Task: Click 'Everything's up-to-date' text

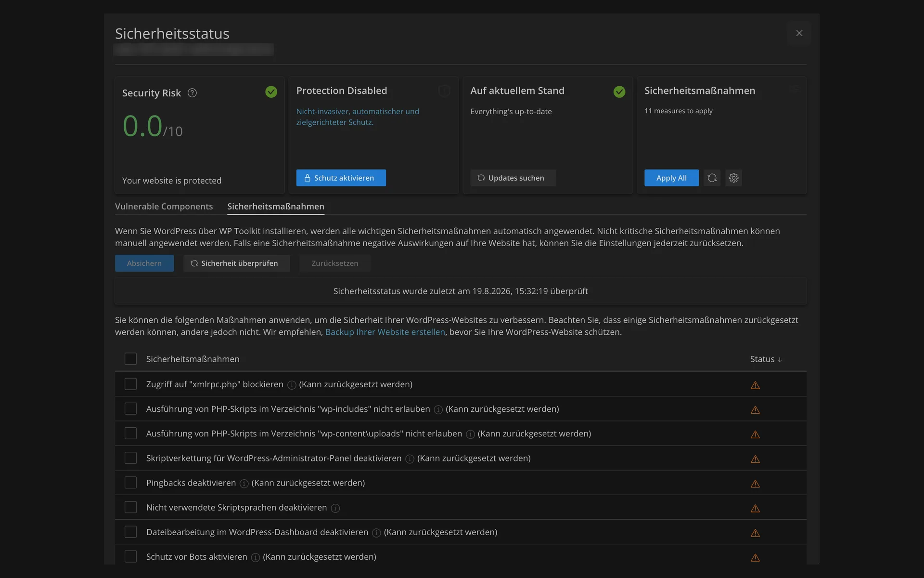Action: click(511, 111)
